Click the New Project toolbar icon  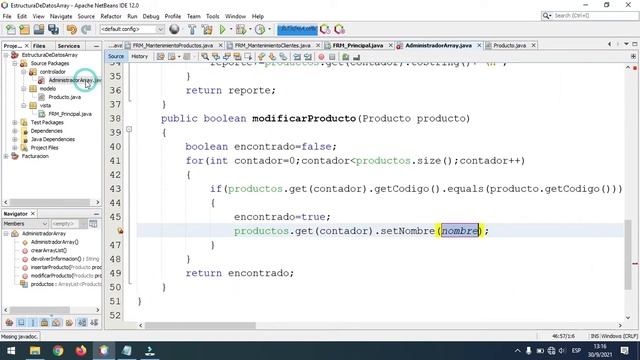tap(24, 29)
